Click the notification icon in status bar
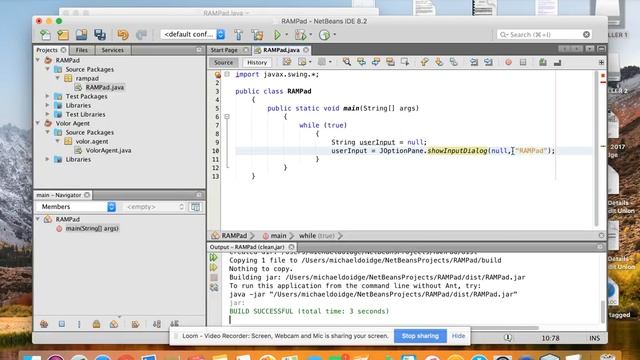Image resolution: width=640 pixels, height=360 pixels. (x=508, y=338)
